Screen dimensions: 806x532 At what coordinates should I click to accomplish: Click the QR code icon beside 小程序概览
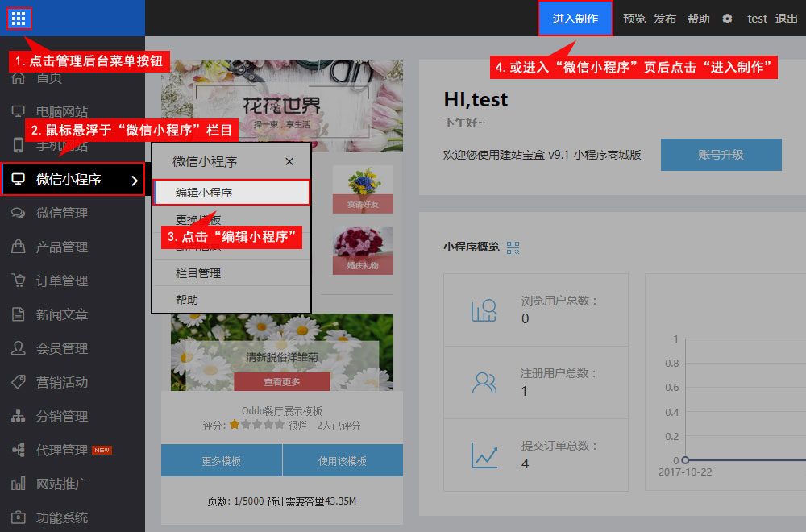coord(513,247)
